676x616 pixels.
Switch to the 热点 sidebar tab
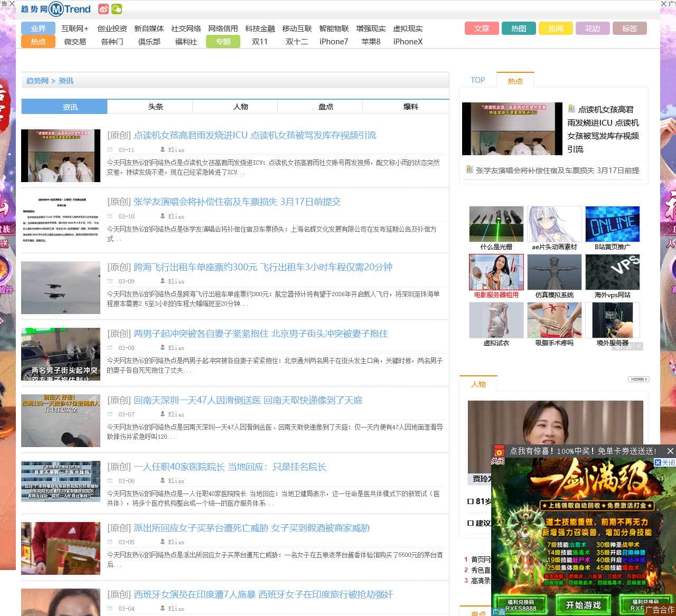pos(515,81)
